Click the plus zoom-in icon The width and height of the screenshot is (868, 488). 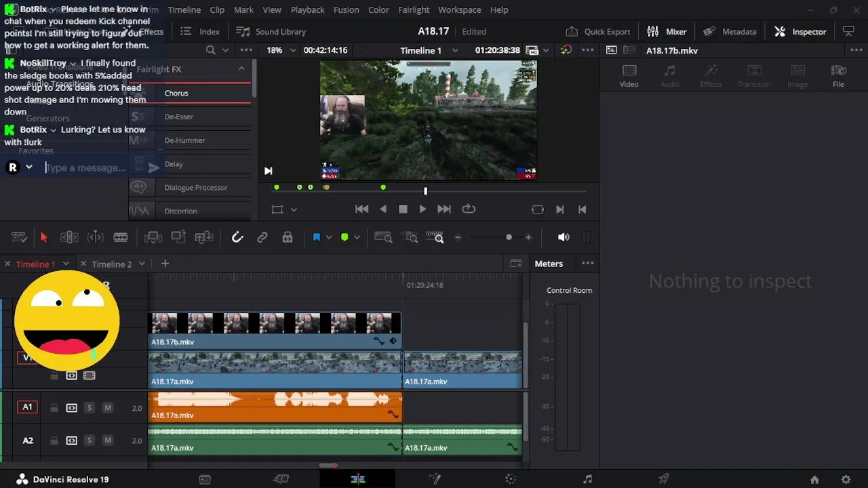click(528, 237)
